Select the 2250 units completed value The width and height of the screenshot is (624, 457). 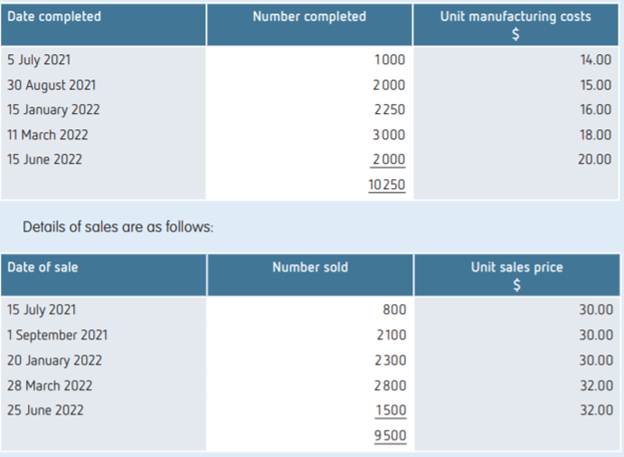coord(389,110)
